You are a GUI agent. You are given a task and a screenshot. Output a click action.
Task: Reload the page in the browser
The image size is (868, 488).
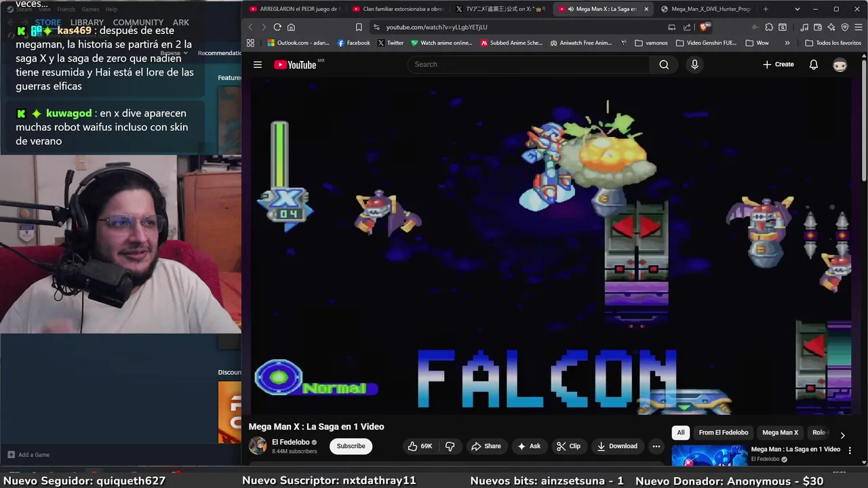(x=277, y=27)
